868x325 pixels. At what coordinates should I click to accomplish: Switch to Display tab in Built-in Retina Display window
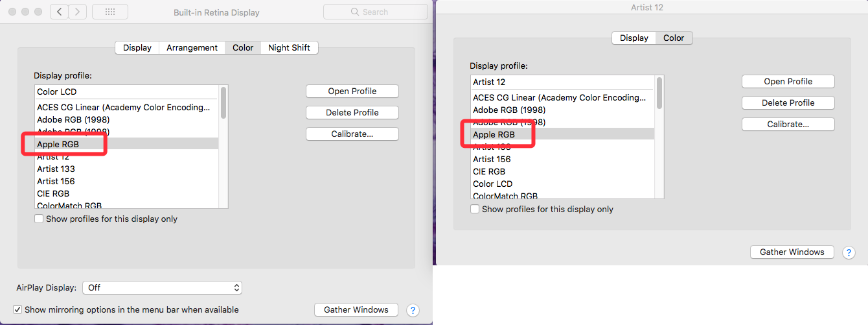coord(137,47)
